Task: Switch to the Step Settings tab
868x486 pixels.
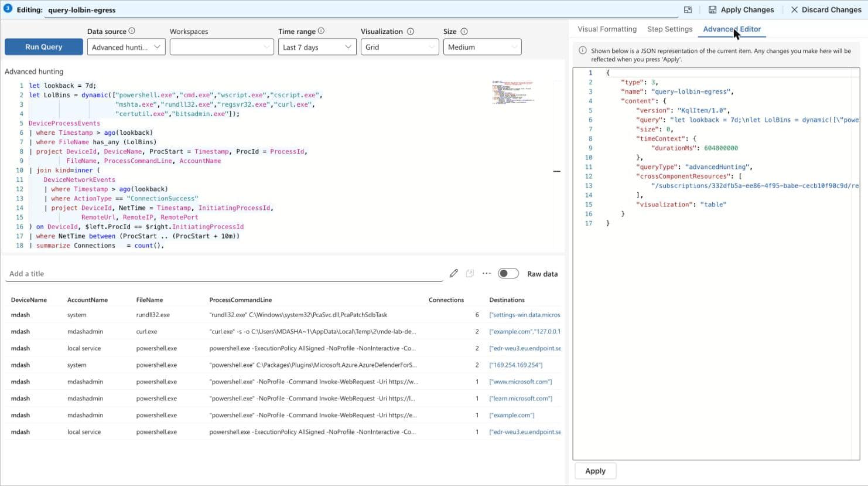Action: click(x=669, y=29)
